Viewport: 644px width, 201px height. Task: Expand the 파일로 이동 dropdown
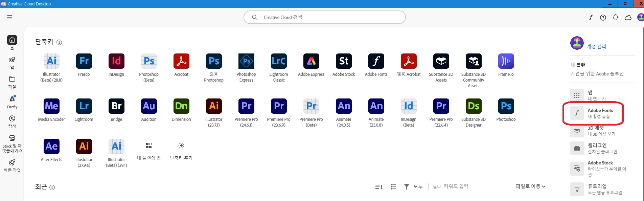[x=530, y=186]
